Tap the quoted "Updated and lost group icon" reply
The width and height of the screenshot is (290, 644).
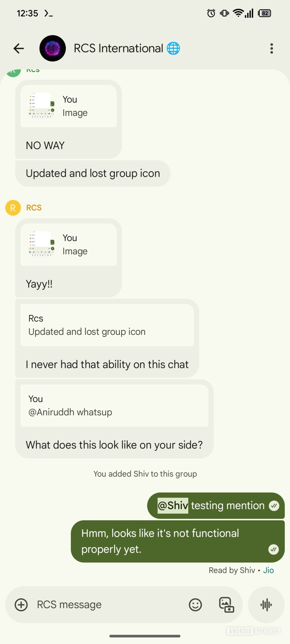click(107, 325)
